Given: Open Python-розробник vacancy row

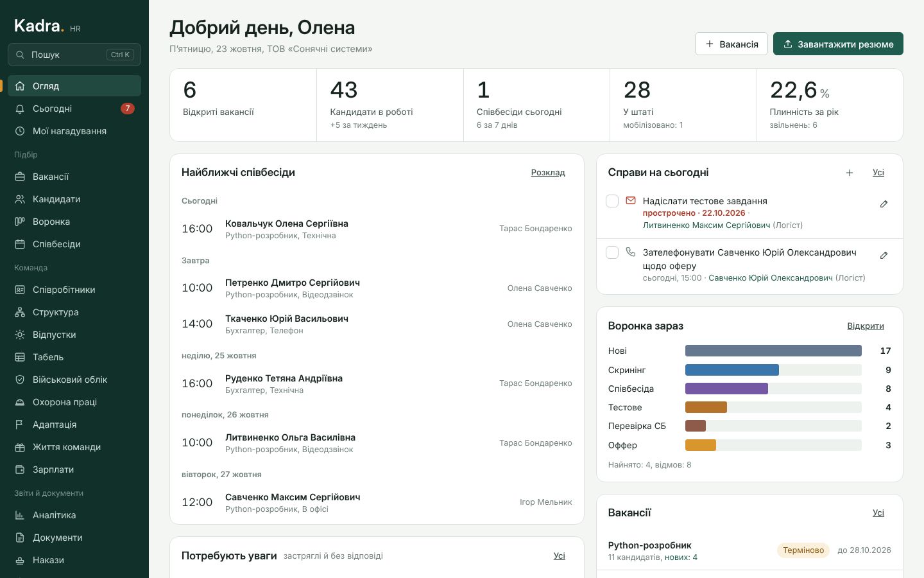Looking at the screenshot, I should click(749, 551).
